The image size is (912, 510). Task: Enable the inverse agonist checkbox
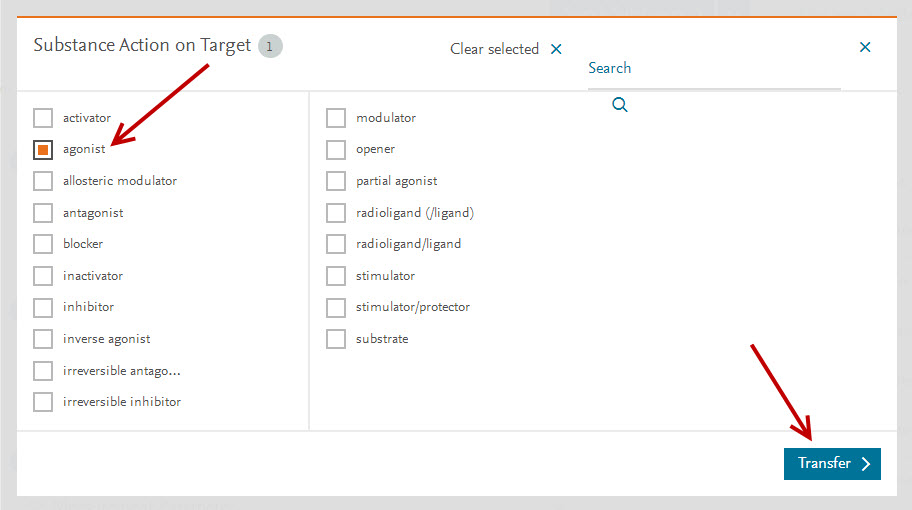coord(43,339)
